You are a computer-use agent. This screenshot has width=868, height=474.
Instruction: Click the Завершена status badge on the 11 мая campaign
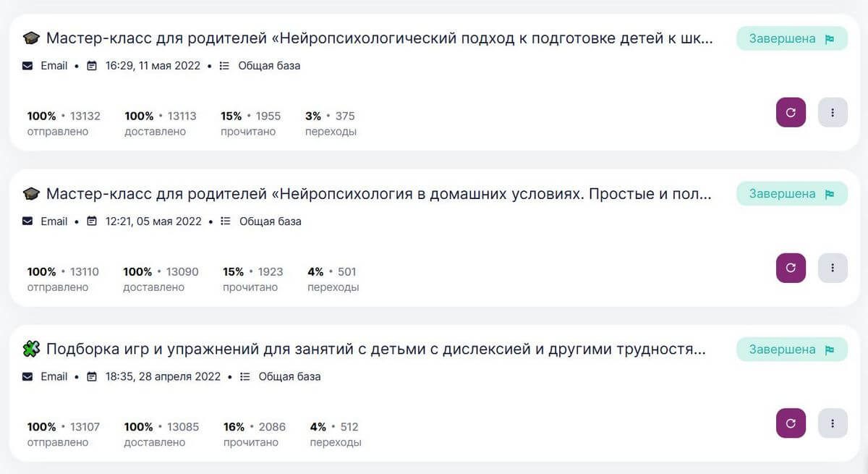[x=791, y=38]
